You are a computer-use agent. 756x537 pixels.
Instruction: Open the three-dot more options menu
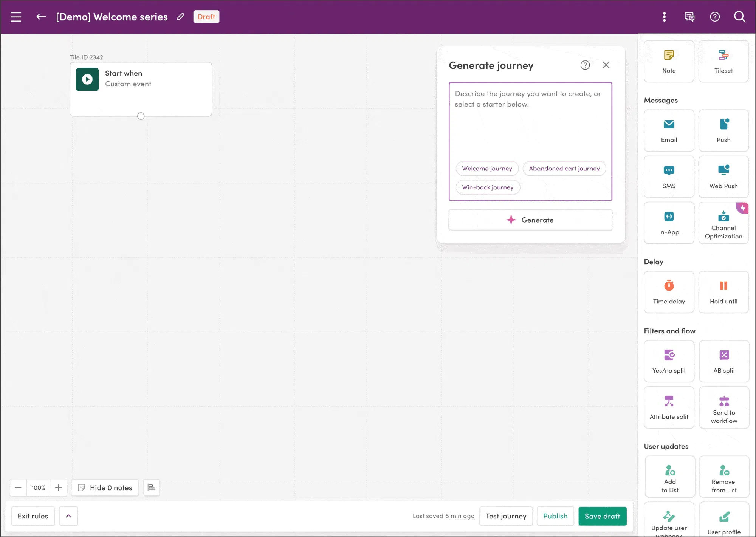pos(664,17)
